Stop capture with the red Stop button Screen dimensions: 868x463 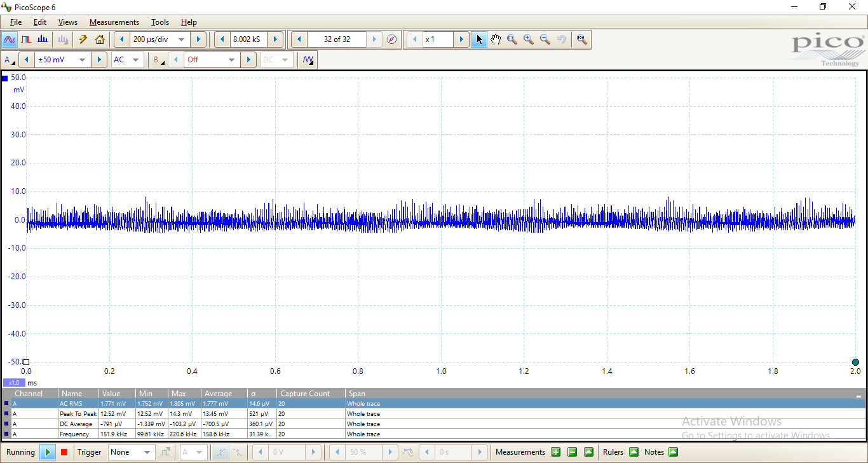tap(64, 452)
